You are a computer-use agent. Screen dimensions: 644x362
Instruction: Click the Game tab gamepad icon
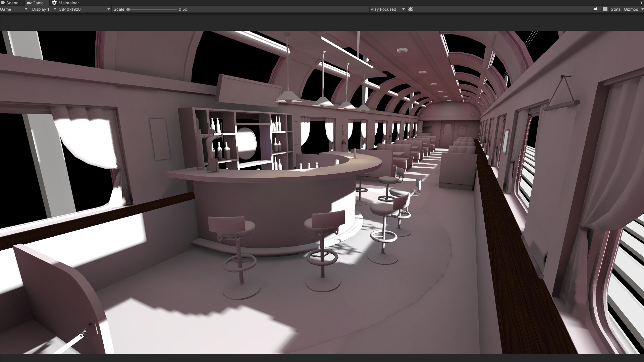click(x=29, y=3)
